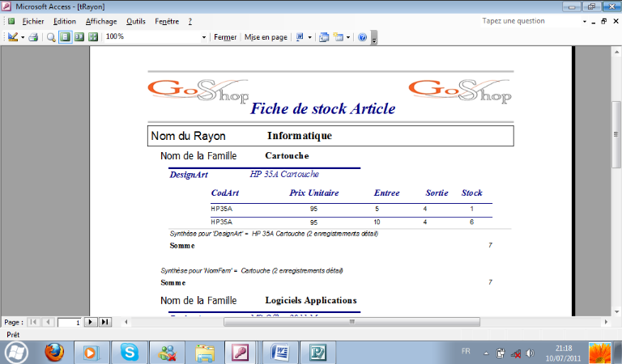Open Skype from the taskbar
Image resolution: width=622 pixels, height=364 pixels.
click(x=129, y=352)
